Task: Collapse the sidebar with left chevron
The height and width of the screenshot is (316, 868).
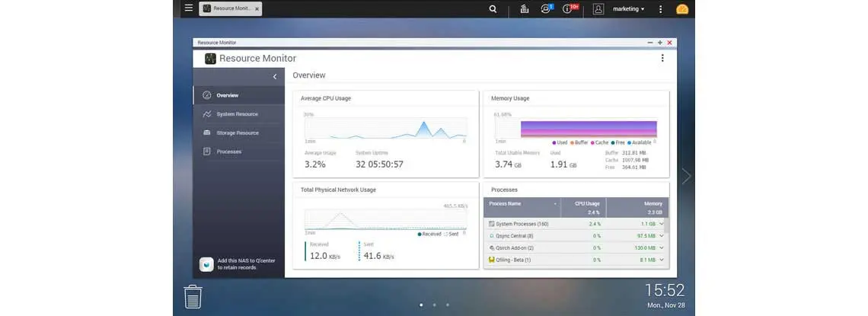Action: pos(275,77)
